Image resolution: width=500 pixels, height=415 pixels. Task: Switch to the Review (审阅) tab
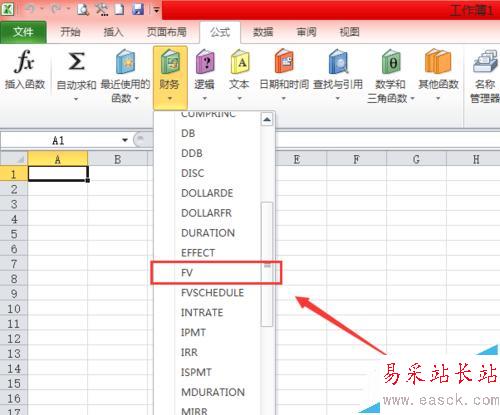[x=306, y=32]
